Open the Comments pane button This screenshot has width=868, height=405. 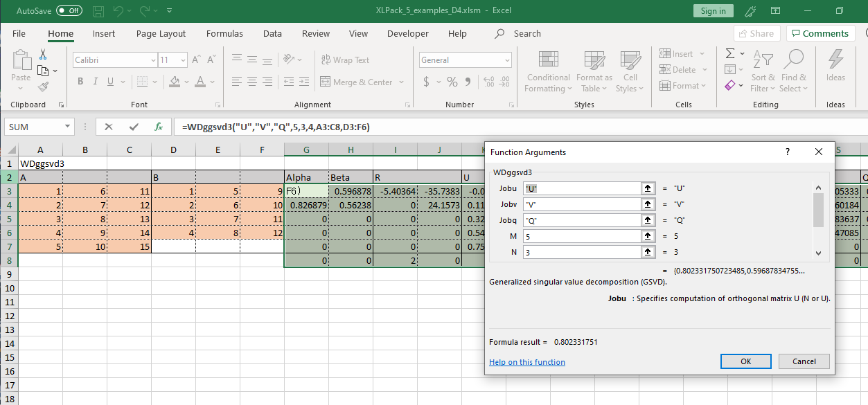[820, 33]
